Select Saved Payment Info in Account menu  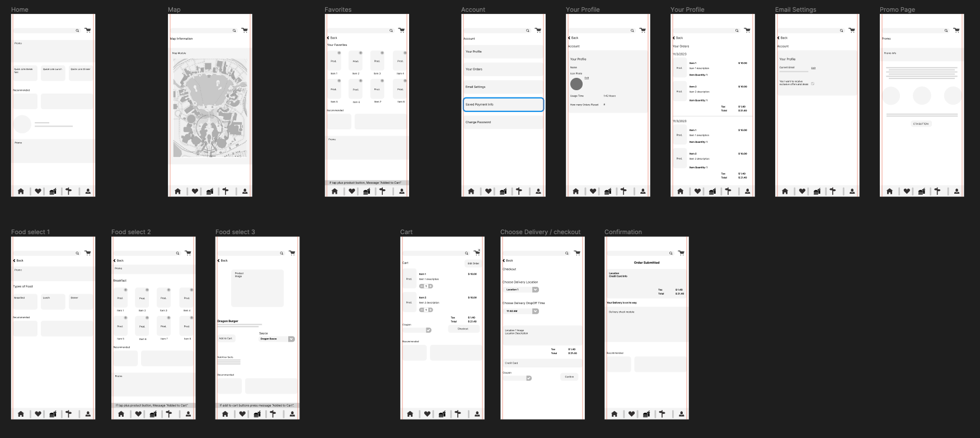point(503,105)
